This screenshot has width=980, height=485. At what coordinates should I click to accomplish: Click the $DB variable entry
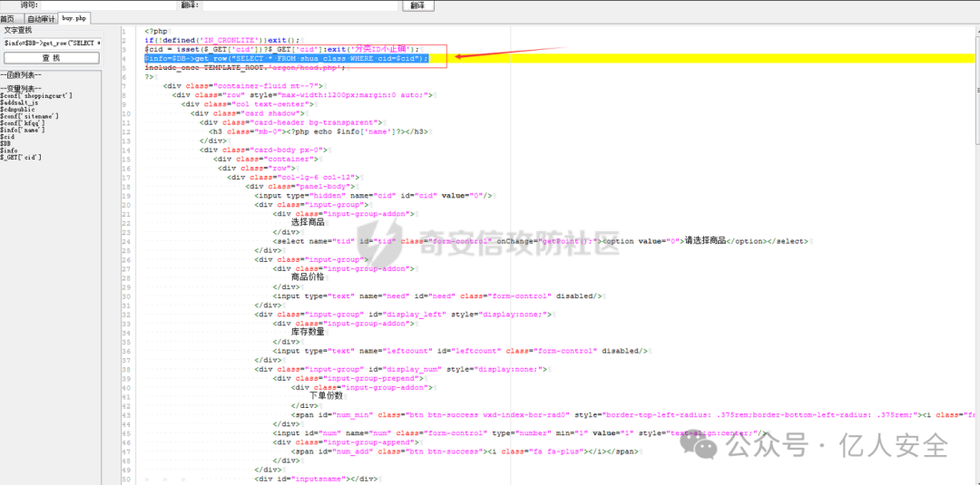6,143
